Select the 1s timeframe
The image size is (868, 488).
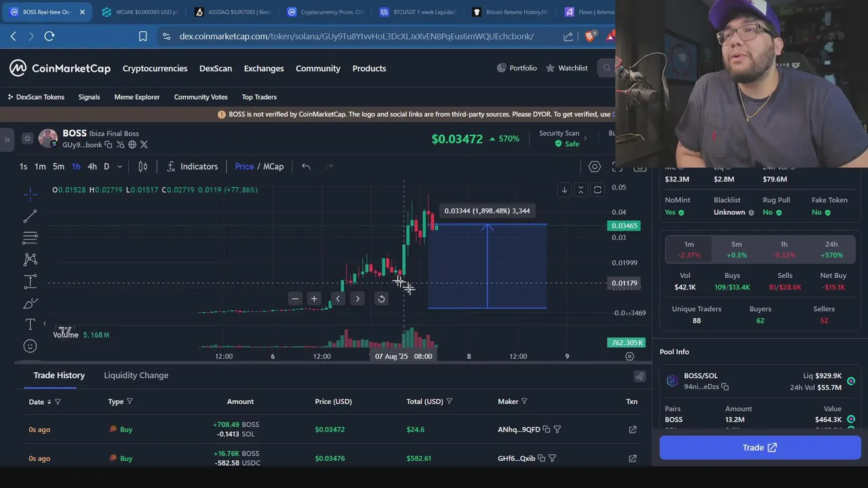(x=24, y=166)
